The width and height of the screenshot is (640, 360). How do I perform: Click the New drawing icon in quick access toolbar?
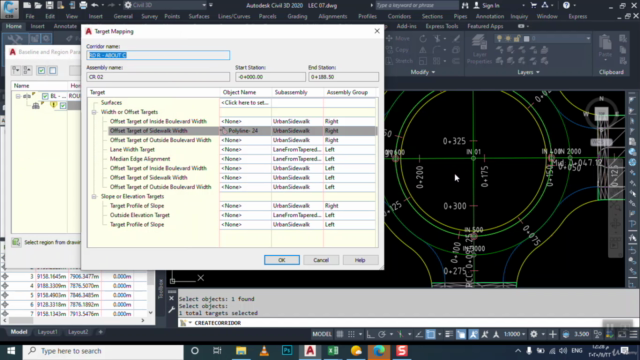27,5
